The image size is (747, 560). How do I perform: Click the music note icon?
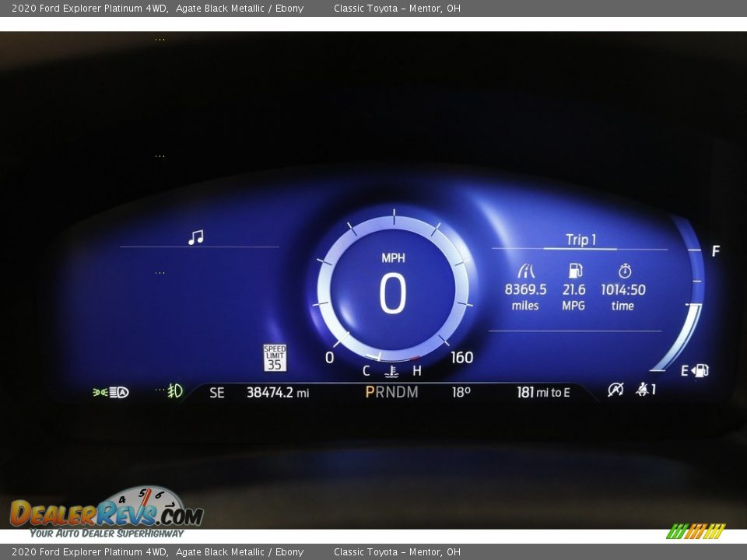click(x=195, y=237)
